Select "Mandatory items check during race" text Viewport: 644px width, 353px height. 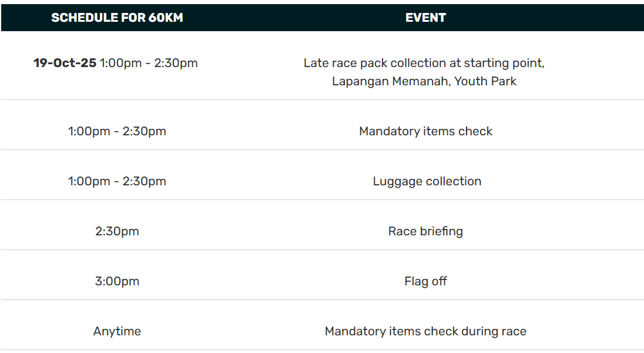coord(425,331)
